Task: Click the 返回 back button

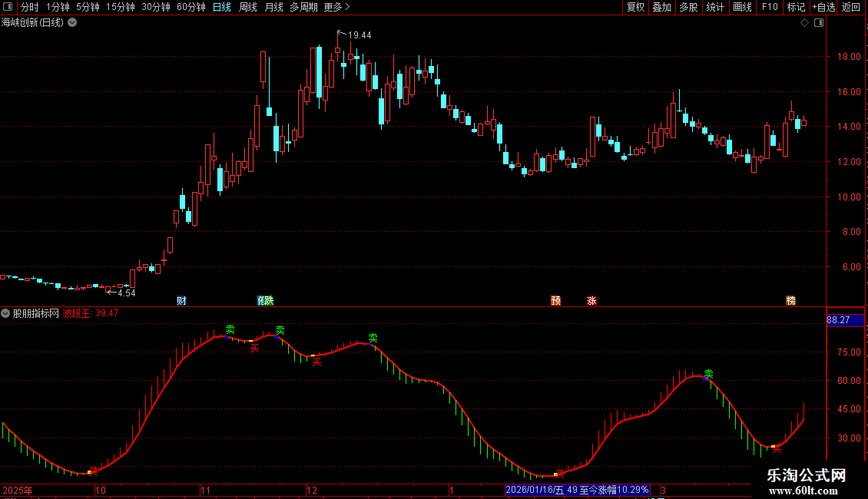Action: click(851, 7)
